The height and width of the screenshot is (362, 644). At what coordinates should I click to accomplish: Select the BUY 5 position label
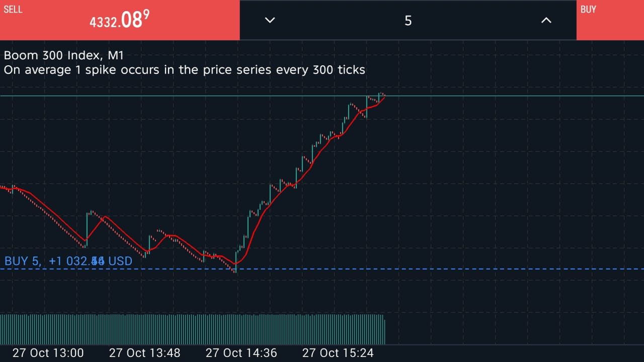point(22,261)
